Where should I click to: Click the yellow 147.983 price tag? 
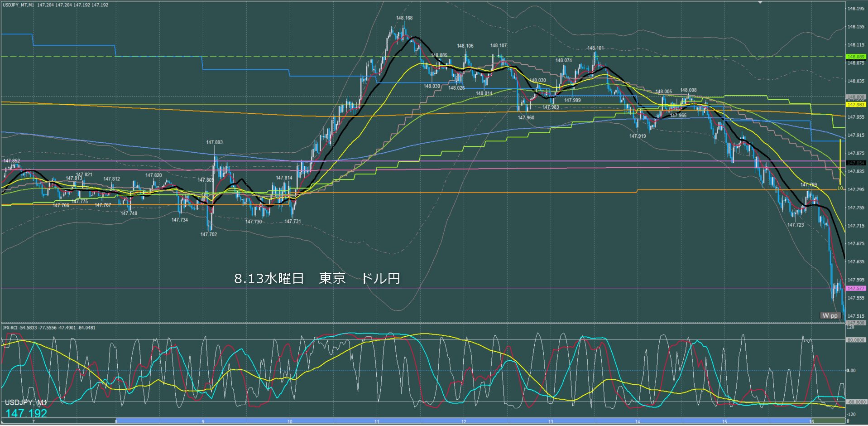click(x=856, y=105)
